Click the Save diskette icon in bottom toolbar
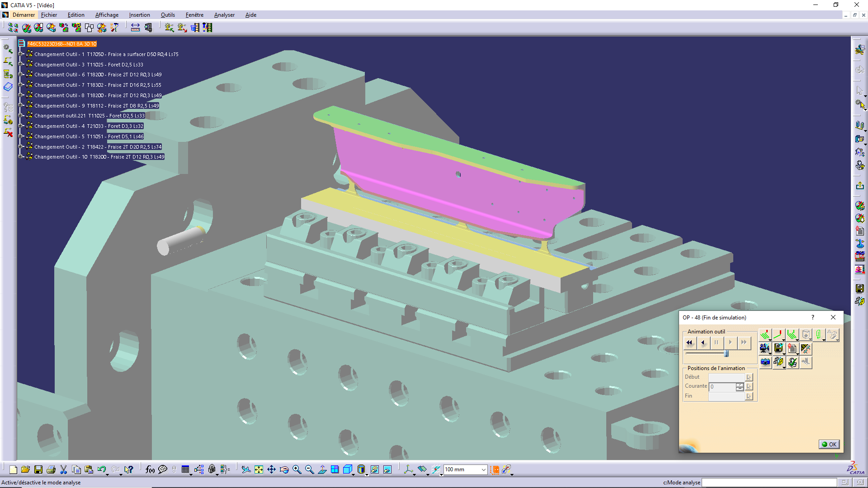 [x=38, y=469]
